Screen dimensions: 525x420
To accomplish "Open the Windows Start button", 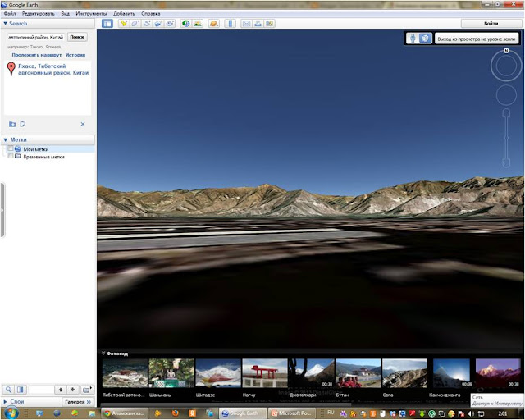I will (11, 413).
